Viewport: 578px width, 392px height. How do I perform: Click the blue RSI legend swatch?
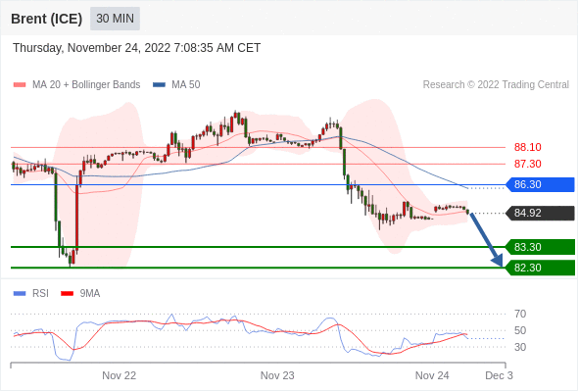coord(20,294)
